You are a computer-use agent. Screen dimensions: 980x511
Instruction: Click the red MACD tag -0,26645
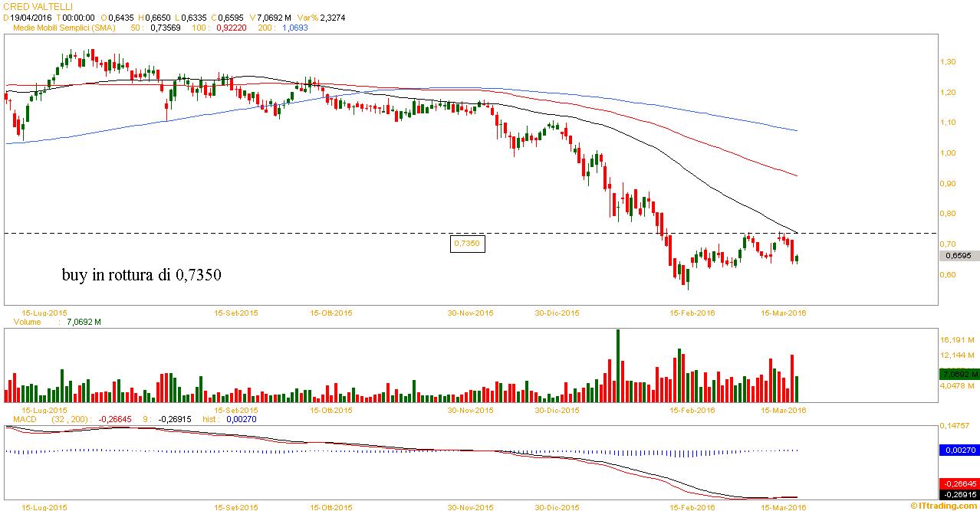click(959, 483)
